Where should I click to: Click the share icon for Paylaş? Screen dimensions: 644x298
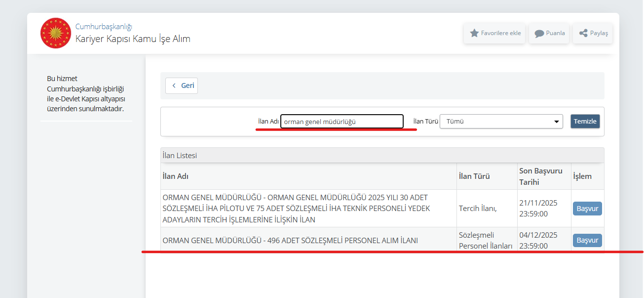(x=583, y=33)
